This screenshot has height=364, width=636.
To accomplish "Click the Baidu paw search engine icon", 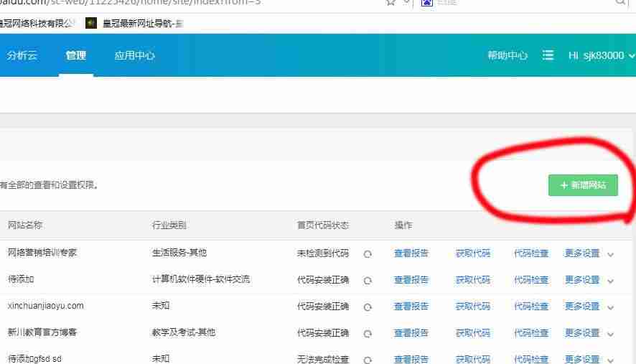I will click(x=426, y=2).
